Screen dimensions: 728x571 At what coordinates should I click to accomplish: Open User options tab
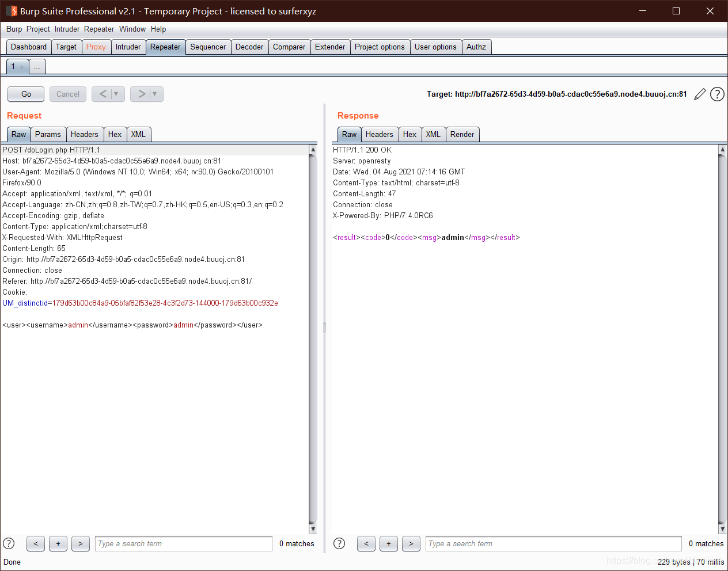click(x=435, y=47)
